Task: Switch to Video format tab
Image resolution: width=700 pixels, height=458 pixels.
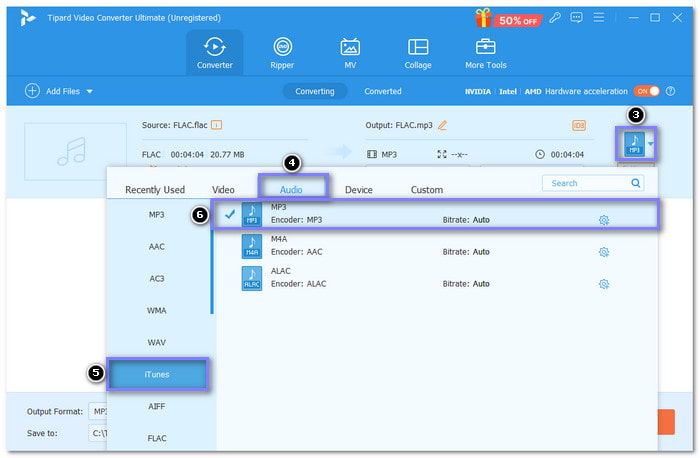Action: click(x=223, y=190)
